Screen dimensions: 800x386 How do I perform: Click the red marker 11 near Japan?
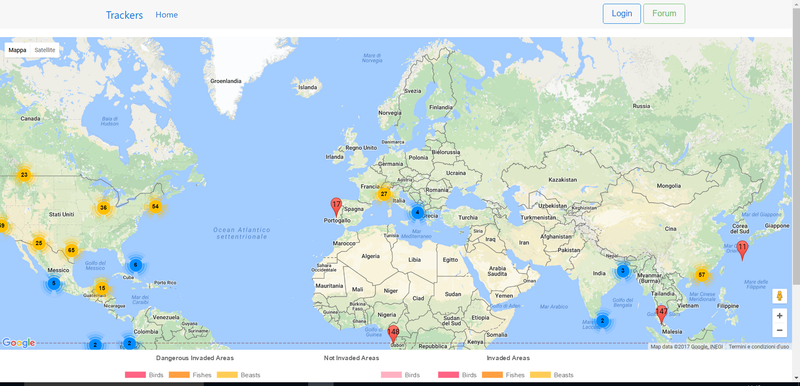742,250
